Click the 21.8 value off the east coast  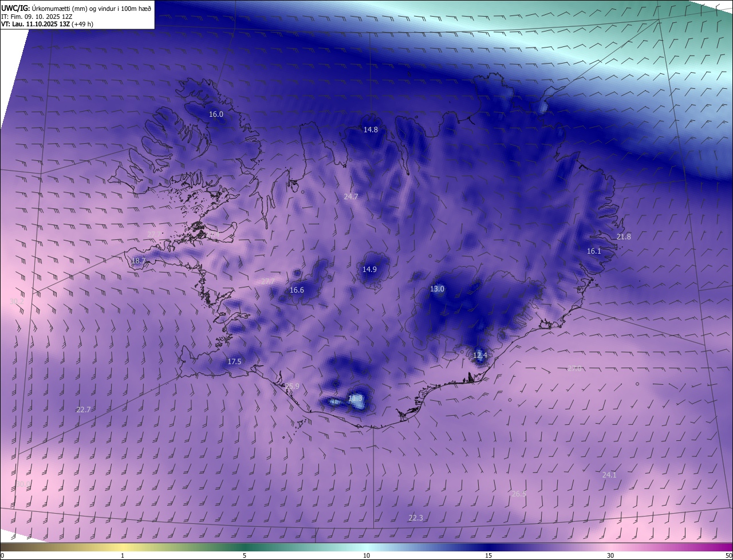click(x=624, y=237)
